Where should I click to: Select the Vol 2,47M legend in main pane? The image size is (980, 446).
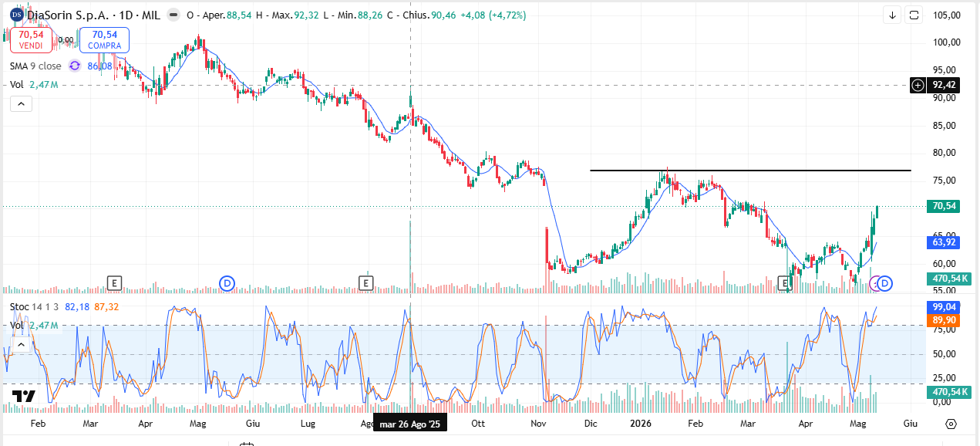[34, 84]
